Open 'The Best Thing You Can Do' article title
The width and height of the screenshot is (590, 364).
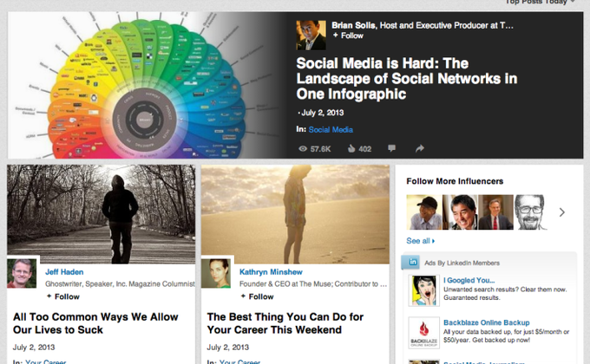click(x=285, y=323)
